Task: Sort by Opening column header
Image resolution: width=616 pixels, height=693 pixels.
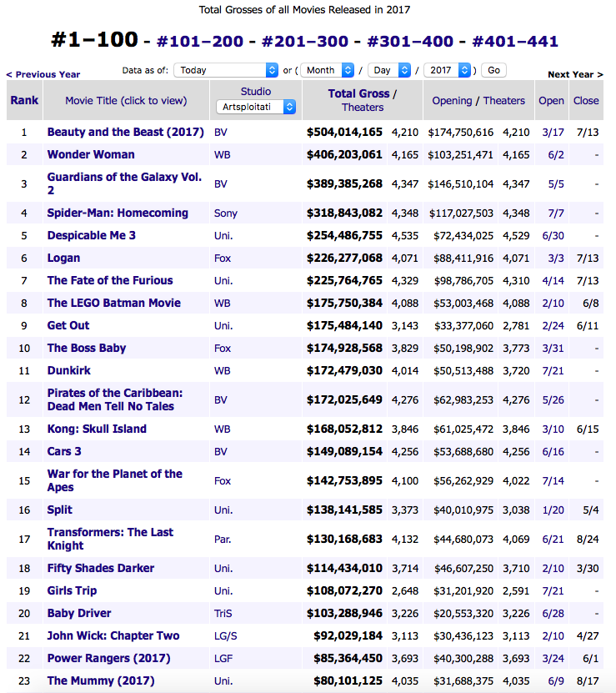Action: 452,100
